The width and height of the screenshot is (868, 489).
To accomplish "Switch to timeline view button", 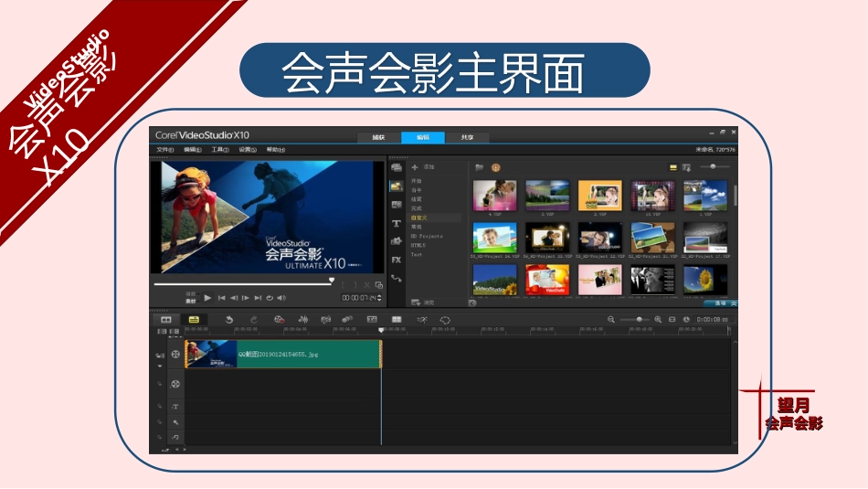I will [194, 320].
